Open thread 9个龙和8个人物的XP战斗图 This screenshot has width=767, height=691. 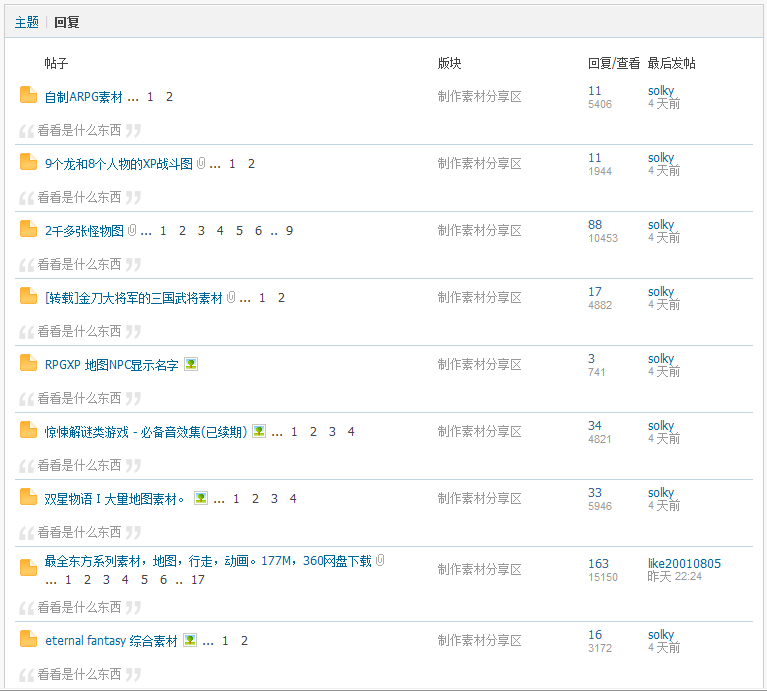119,164
